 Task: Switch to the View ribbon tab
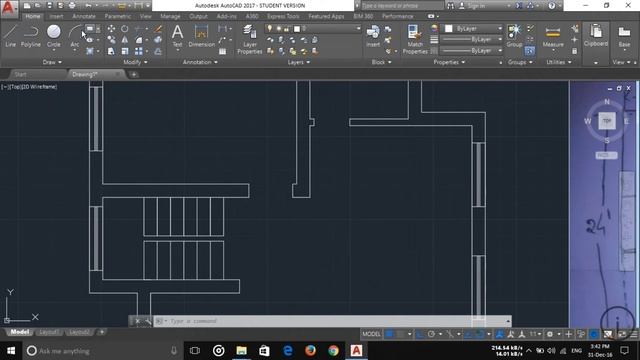(145, 16)
